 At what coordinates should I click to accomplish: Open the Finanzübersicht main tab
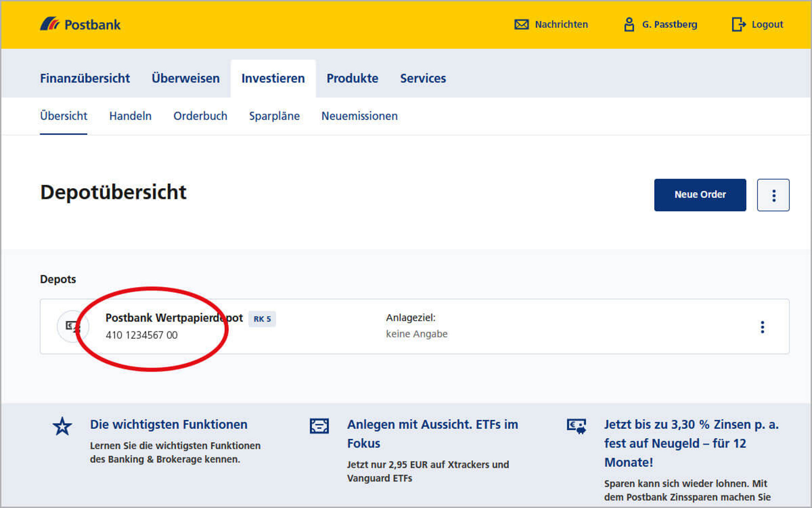click(x=85, y=78)
